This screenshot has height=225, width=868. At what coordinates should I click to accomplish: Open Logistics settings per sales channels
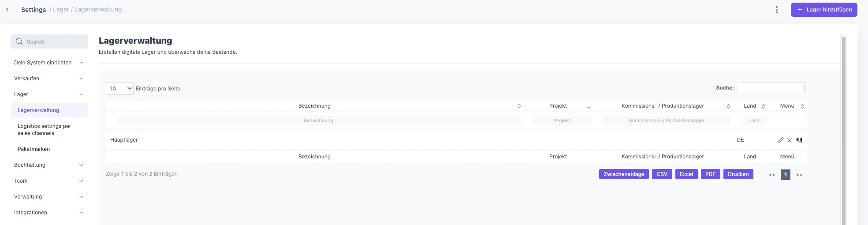click(44, 130)
